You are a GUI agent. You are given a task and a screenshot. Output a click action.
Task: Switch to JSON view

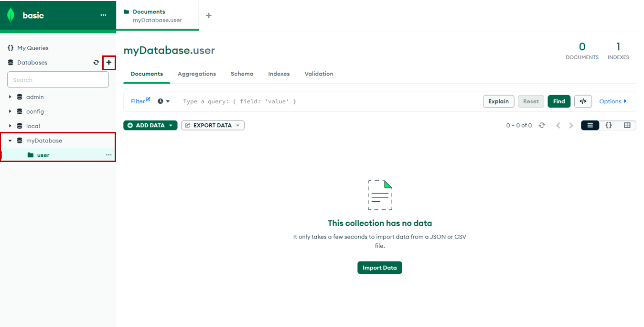pyautogui.click(x=609, y=125)
